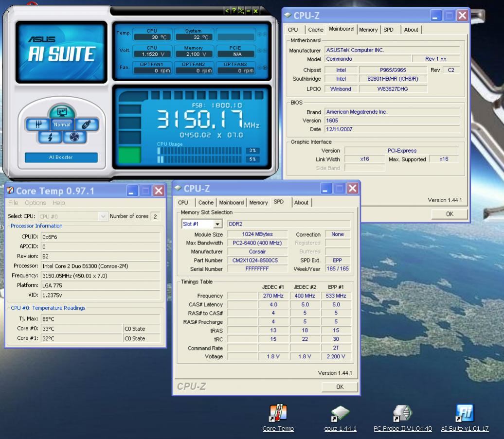Click OK in CPU-Z SPD window
This screenshot has height=439, width=504.
click(x=340, y=386)
